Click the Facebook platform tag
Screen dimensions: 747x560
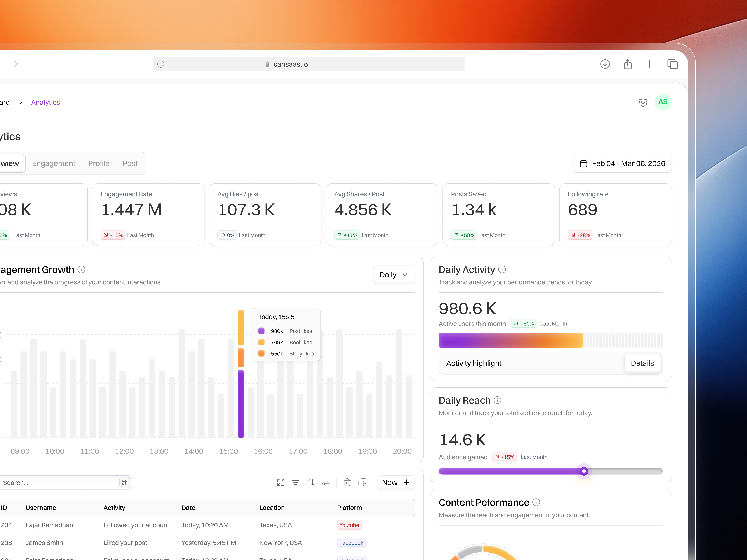pos(351,543)
